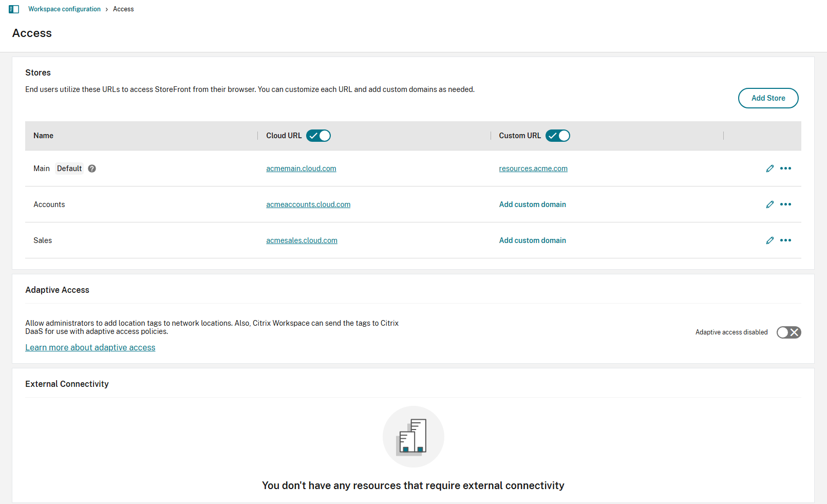Click the Adaptive access disabled label
Image resolution: width=827 pixels, height=504 pixels.
click(731, 332)
